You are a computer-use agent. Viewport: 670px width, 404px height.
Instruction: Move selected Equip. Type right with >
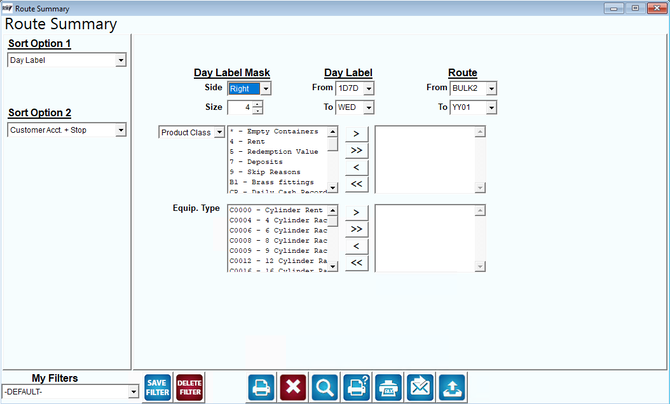pyautogui.click(x=356, y=212)
